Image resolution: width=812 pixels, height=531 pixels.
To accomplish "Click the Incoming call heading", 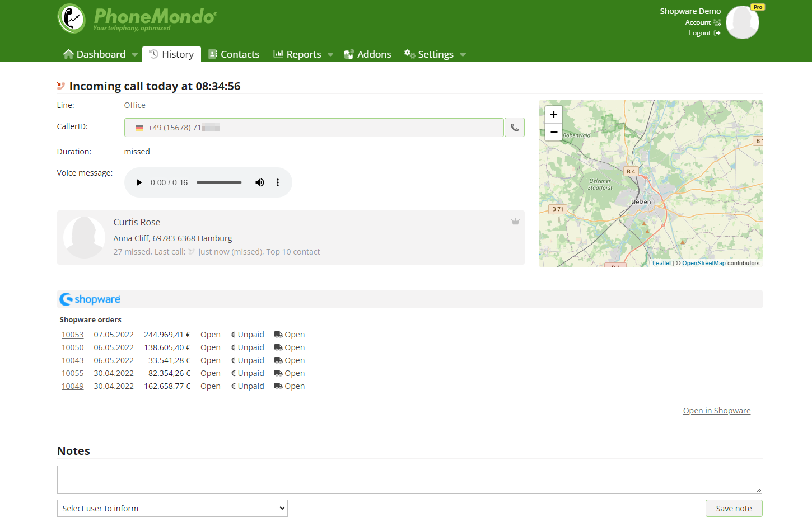I will pos(155,86).
